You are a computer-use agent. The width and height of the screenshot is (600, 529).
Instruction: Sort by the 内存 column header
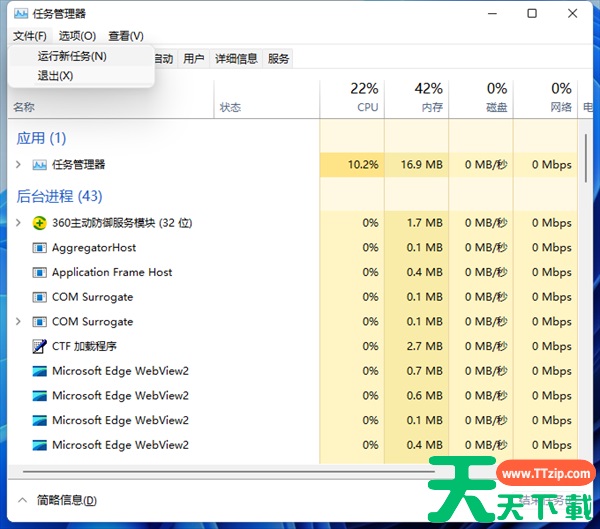pos(417,98)
